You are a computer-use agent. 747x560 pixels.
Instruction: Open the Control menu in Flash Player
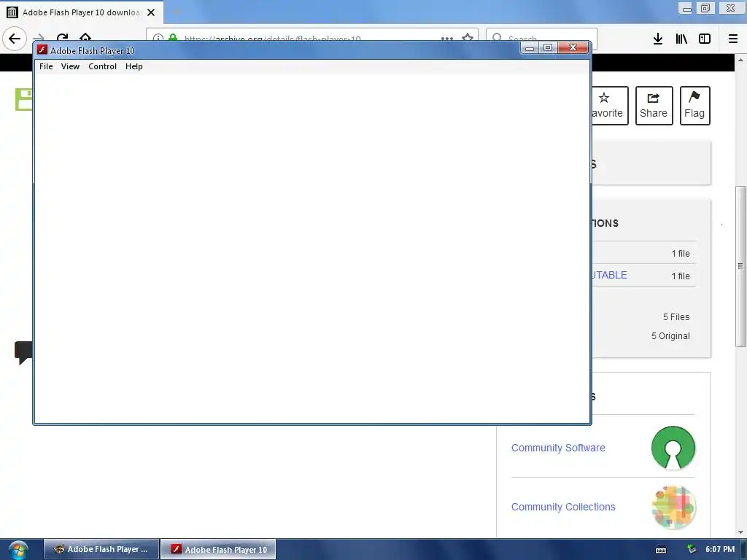102,66
